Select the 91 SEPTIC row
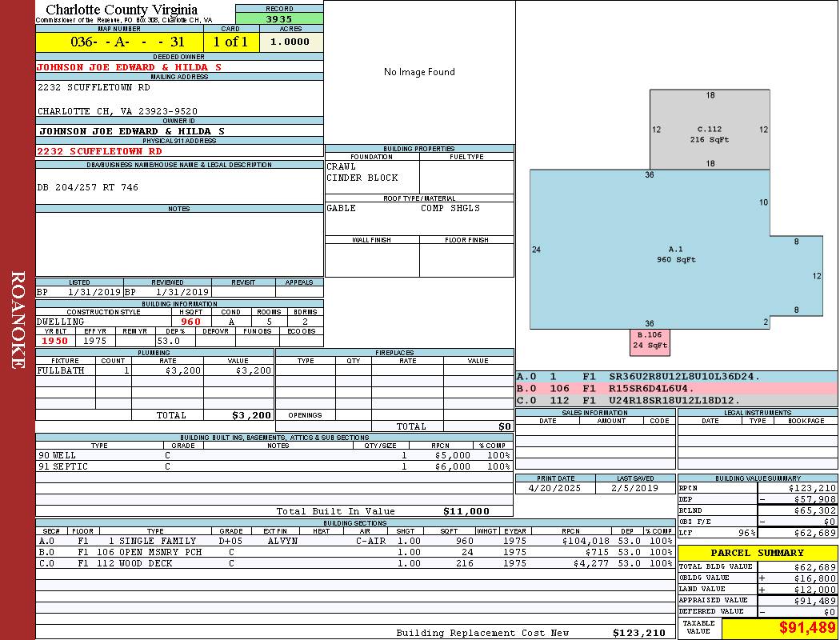Image resolution: width=840 pixels, height=640 pixels. coord(274,467)
